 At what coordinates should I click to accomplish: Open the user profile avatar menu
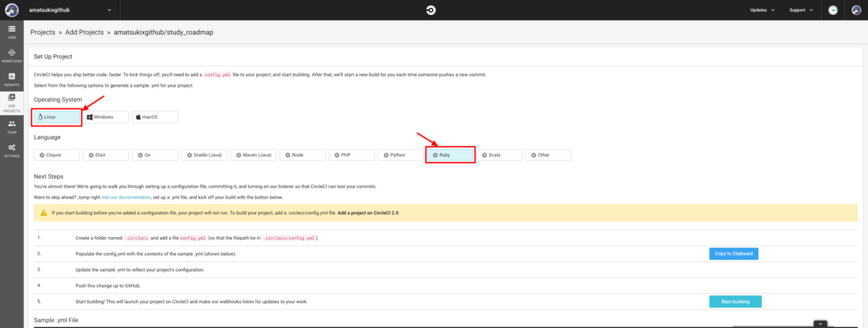pyautogui.click(x=856, y=10)
